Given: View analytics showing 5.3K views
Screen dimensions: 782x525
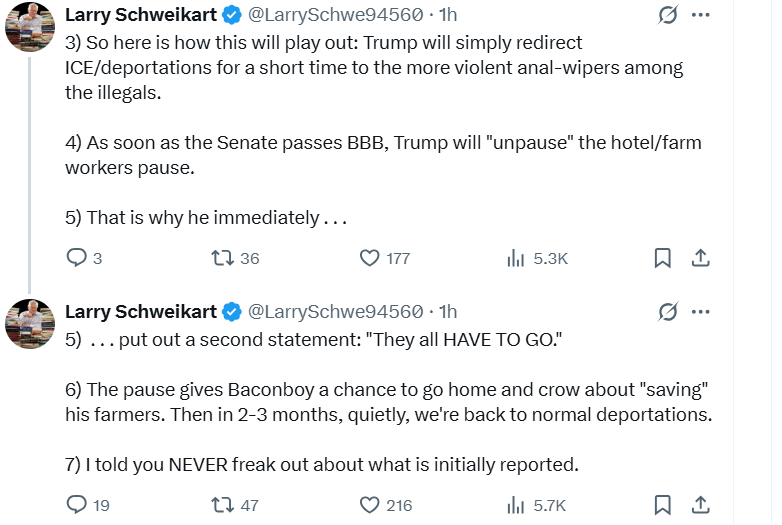Looking at the screenshot, I should coord(516,258).
